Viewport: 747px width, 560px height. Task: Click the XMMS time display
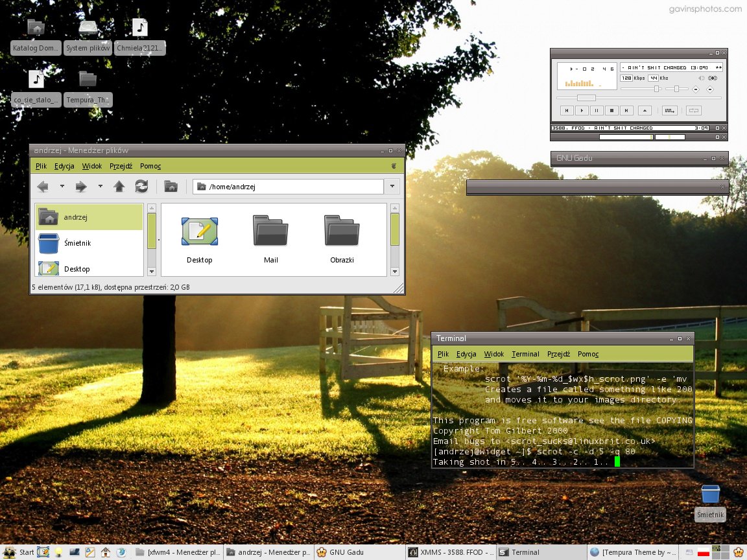591,69
